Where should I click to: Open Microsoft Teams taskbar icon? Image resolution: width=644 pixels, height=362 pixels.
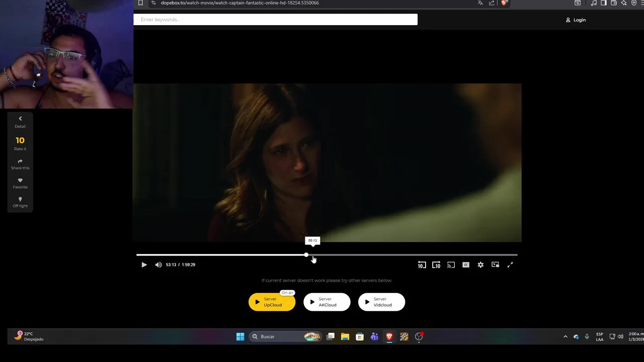click(x=374, y=337)
